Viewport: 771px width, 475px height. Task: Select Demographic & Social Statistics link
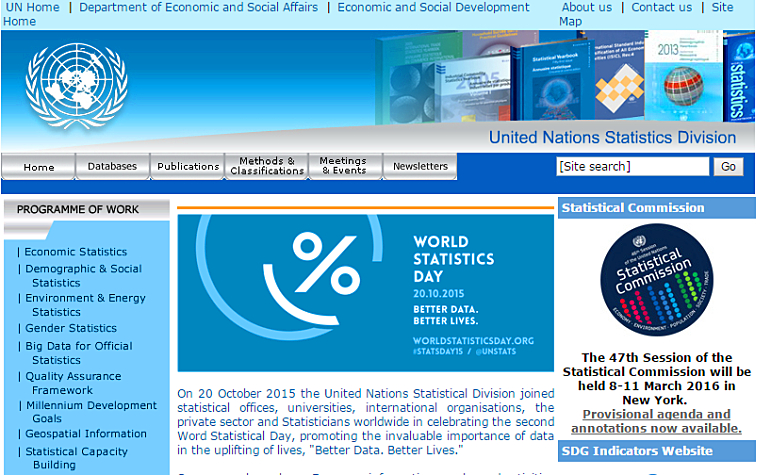tap(83, 275)
